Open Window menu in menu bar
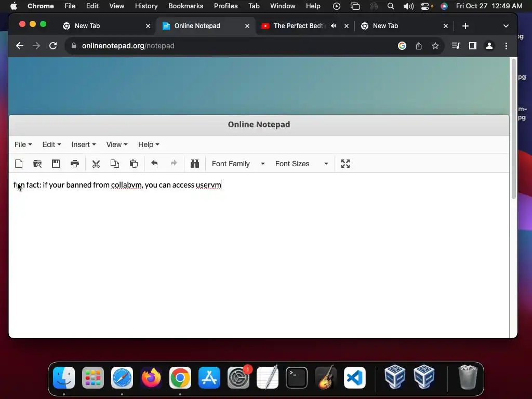Viewport: 532px width, 399px height. pos(283,6)
